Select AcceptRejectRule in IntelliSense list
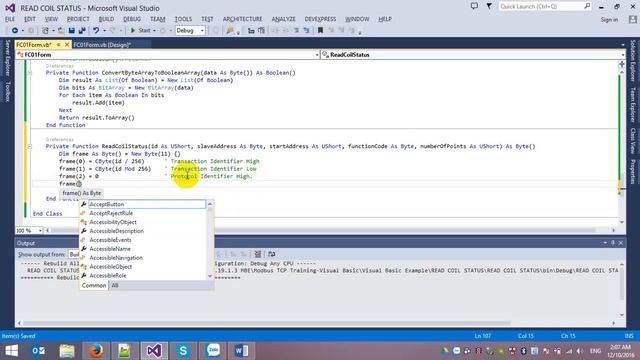Image resolution: width=640 pixels, height=360 pixels. [143, 213]
